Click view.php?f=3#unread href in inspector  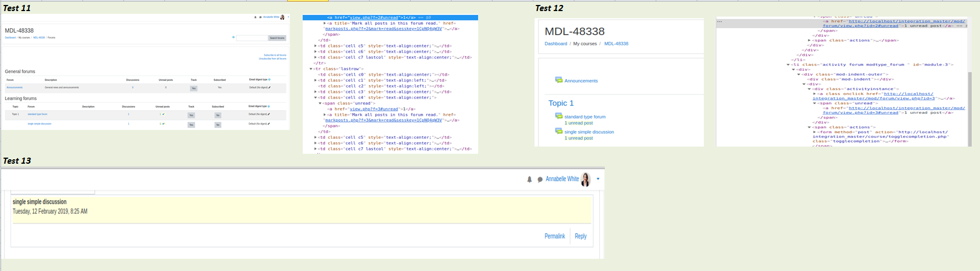pyautogui.click(x=374, y=109)
